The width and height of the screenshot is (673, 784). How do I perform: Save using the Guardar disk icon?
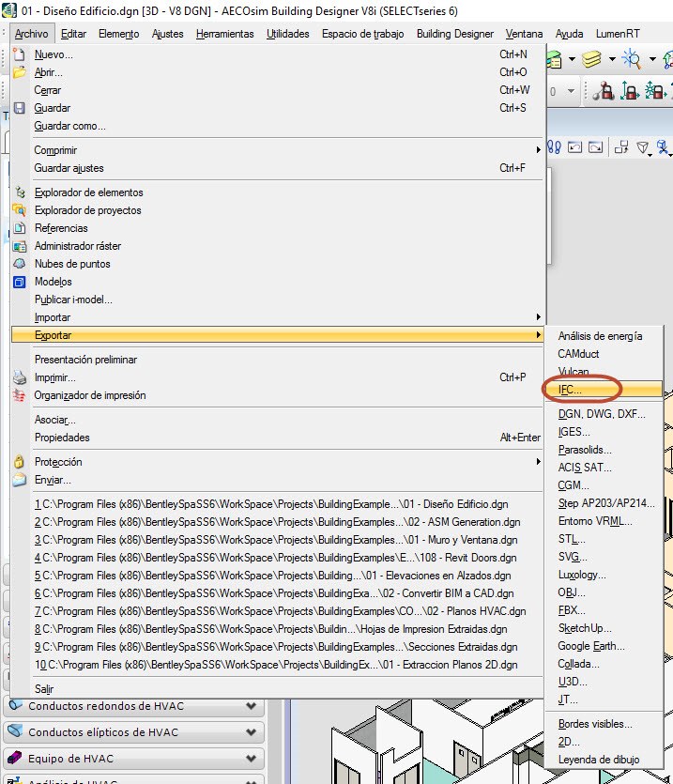pos(19,108)
